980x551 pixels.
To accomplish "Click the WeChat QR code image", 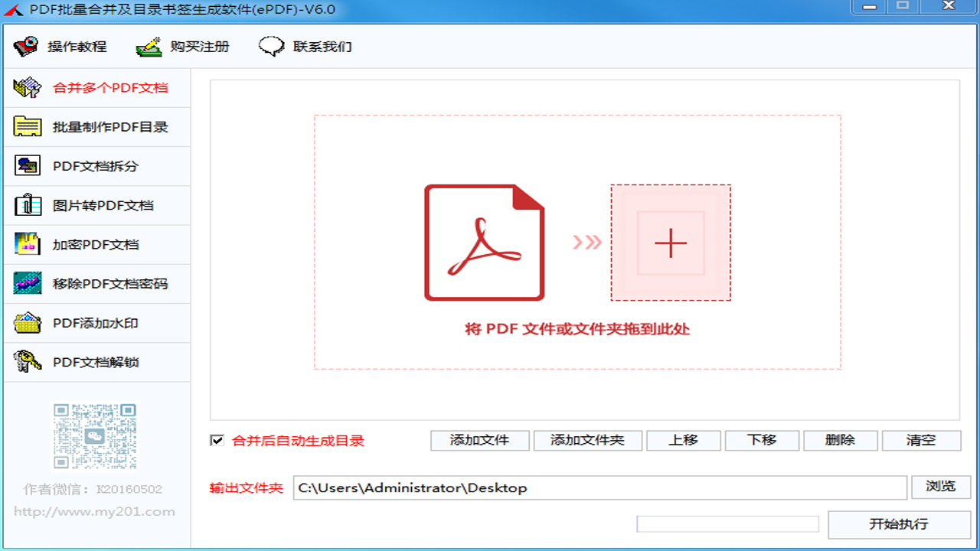I will point(95,436).
